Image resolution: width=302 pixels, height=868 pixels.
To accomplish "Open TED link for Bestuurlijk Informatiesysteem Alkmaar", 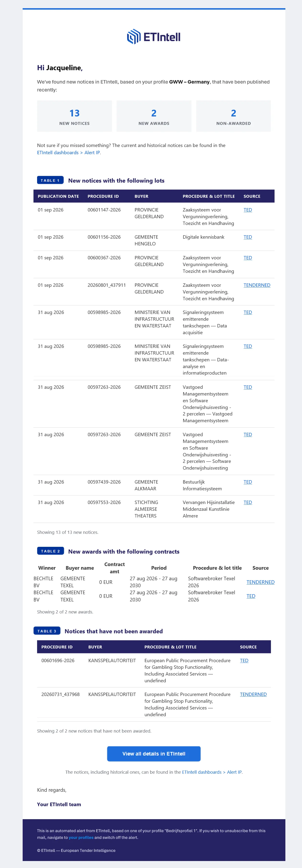I will (248, 482).
